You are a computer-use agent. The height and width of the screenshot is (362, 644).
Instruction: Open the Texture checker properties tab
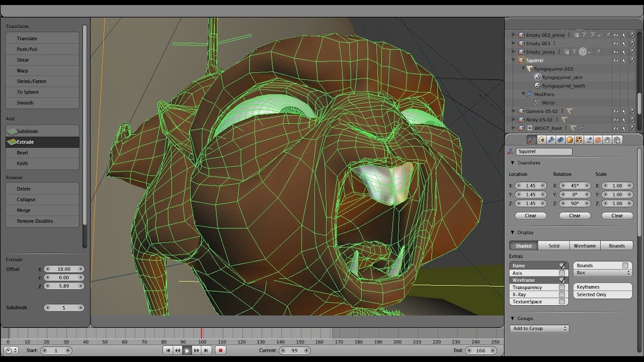click(x=579, y=140)
